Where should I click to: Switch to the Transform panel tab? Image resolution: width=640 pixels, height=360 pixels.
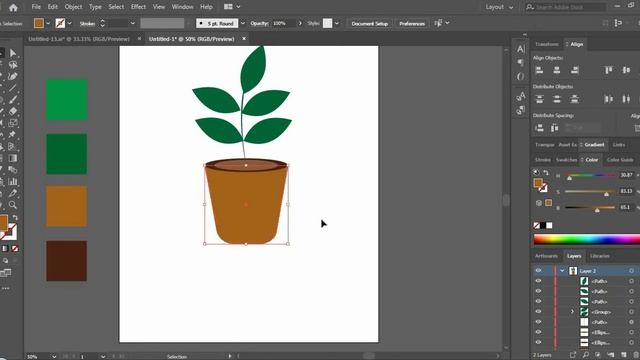click(547, 44)
